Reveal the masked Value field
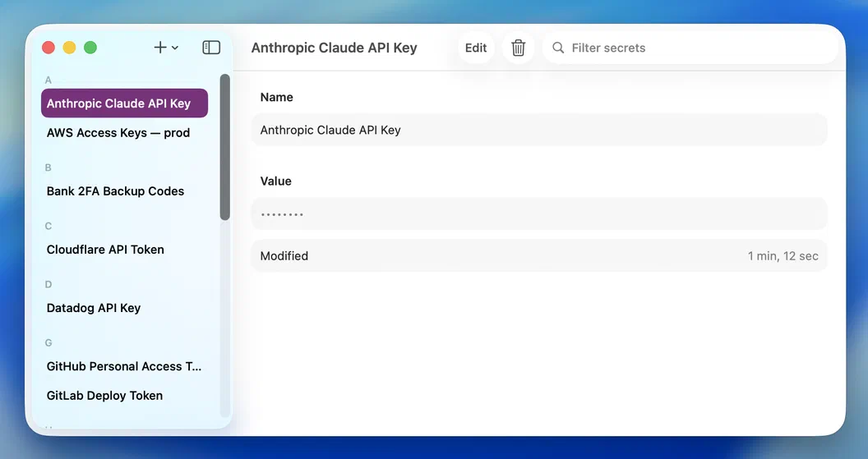This screenshot has height=459, width=868. coord(539,214)
